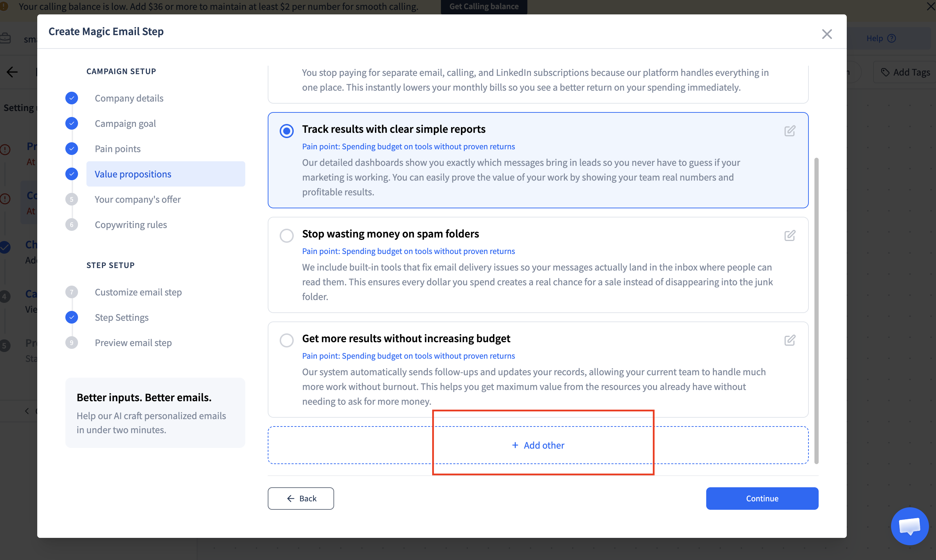Click the Help question mark icon
Image resolution: width=936 pixels, height=560 pixels.
tap(891, 39)
